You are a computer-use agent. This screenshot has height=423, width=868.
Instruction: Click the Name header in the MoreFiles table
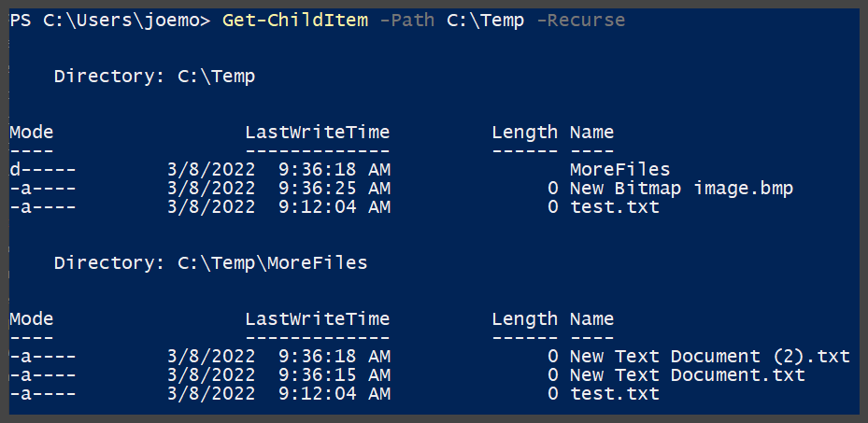tap(591, 319)
